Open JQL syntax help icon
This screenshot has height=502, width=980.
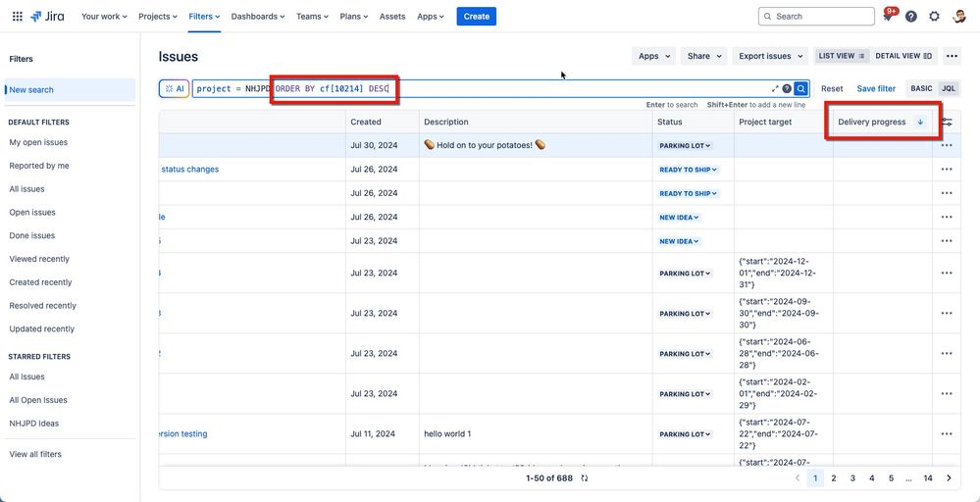click(x=787, y=88)
